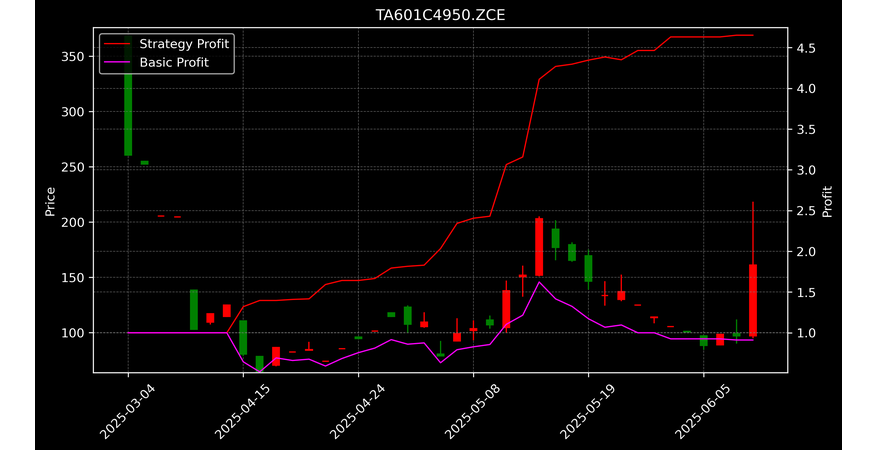Screen dimensions: 878x450
Task: Click the chart title TA601C4950.ZCE
Action: click(x=440, y=15)
